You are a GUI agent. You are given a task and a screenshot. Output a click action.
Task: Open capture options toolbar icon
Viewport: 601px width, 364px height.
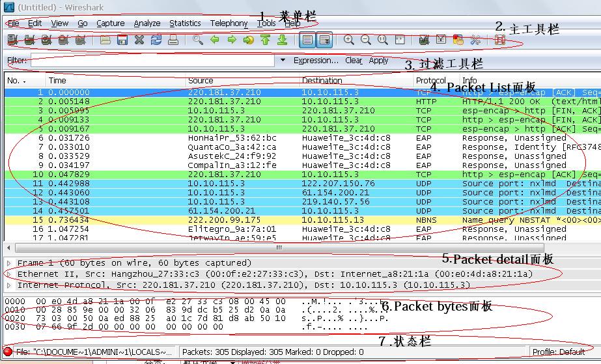(29, 40)
